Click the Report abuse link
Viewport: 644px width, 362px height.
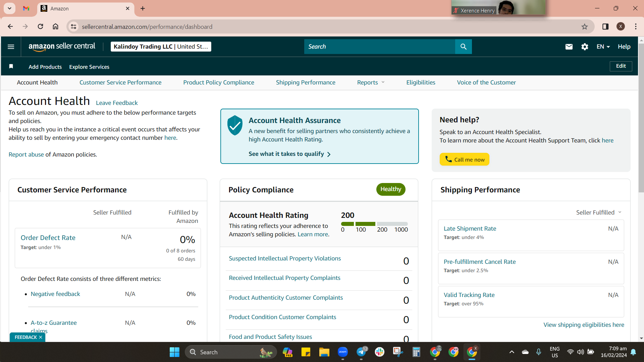(26, 155)
